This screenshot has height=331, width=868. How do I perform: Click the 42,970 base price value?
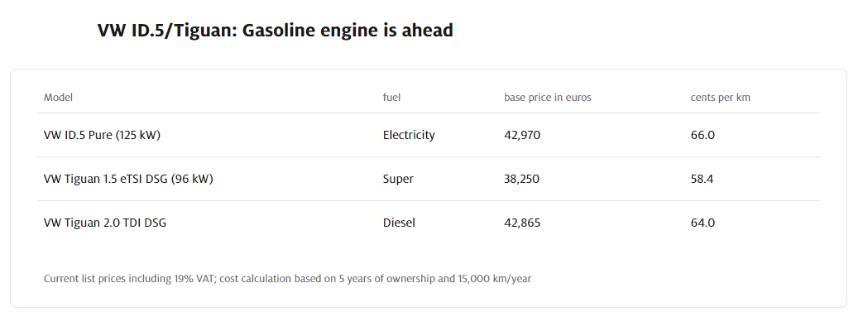click(522, 135)
